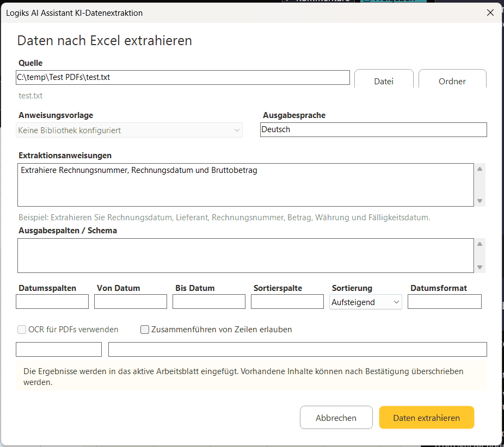Click the Ausgabesprache field containing Deutsch
The image size is (504, 447).
pos(373,130)
